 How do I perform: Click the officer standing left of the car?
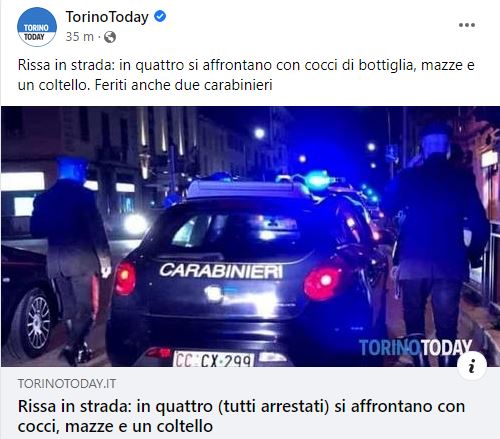71,260
